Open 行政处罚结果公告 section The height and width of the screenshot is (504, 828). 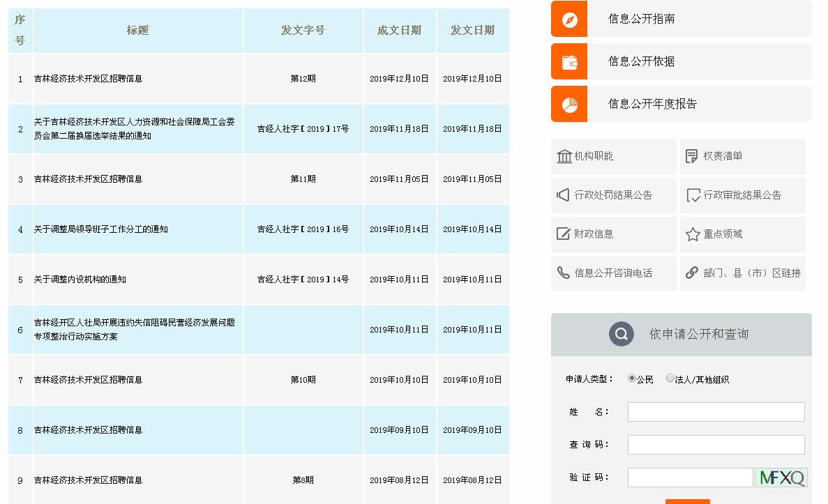coord(613,195)
